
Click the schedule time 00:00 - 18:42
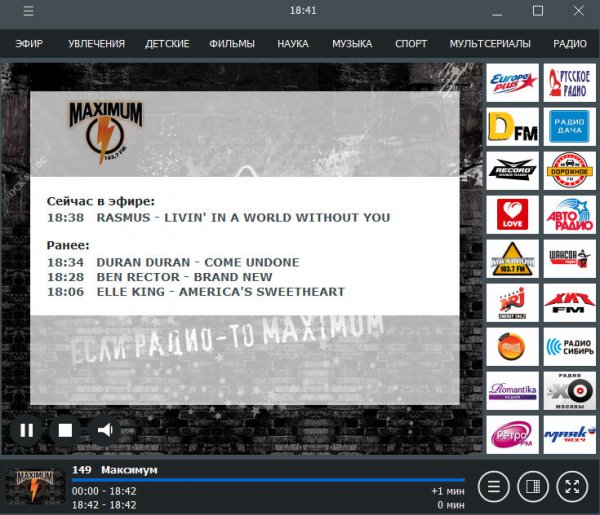[x=104, y=491]
